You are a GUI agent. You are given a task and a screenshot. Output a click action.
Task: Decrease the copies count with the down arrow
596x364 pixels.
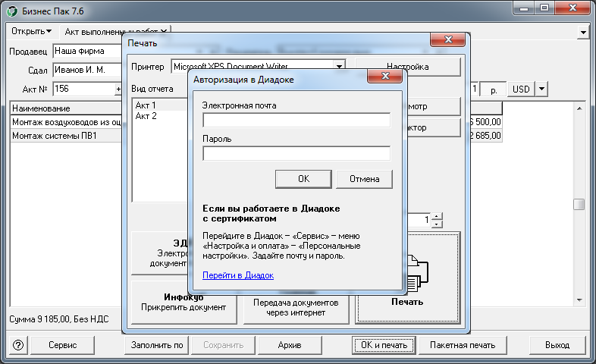click(x=437, y=224)
